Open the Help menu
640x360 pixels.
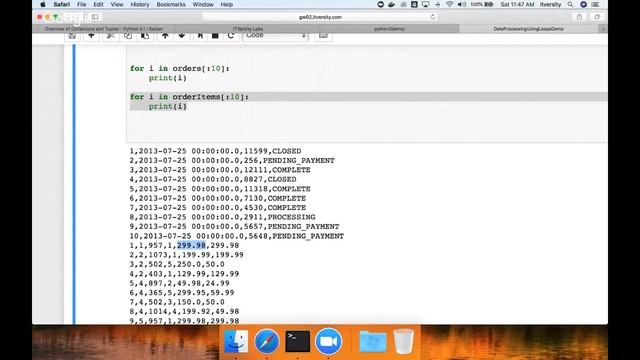227,4
